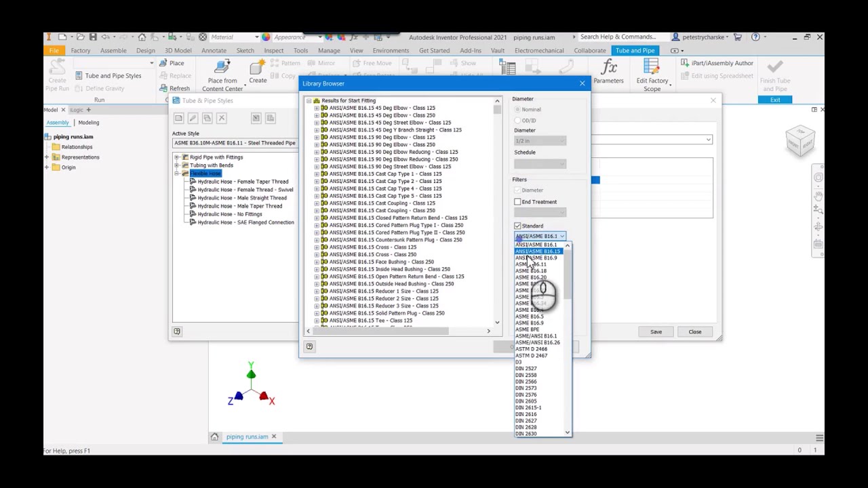Open the Standard filter combo box
The height and width of the screenshot is (488, 868).
540,236
